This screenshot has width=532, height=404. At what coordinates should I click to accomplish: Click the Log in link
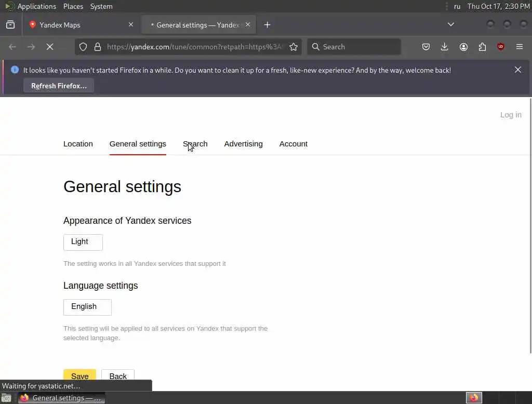(511, 115)
